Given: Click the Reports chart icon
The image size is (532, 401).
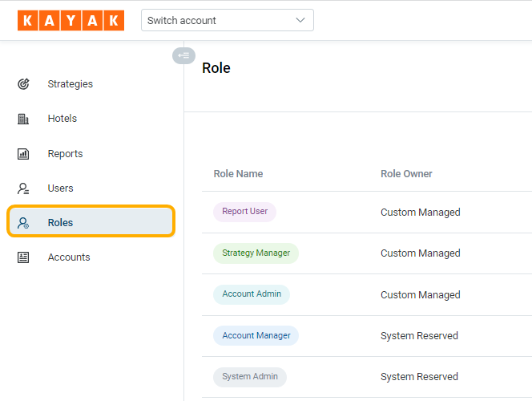Looking at the screenshot, I should pos(23,154).
